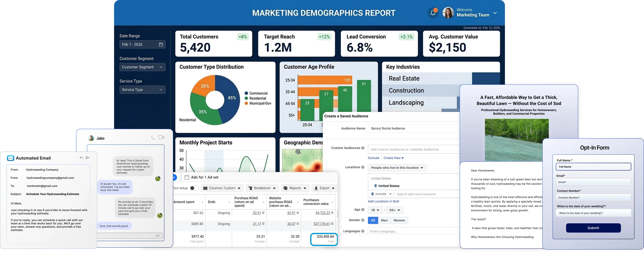
Task: Open the Reports menu
Action: (295, 188)
